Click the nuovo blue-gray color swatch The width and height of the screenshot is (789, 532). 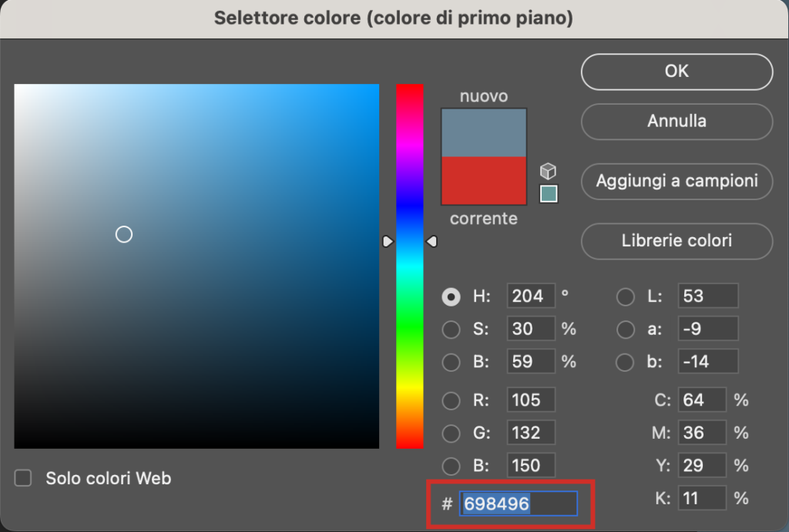point(484,132)
